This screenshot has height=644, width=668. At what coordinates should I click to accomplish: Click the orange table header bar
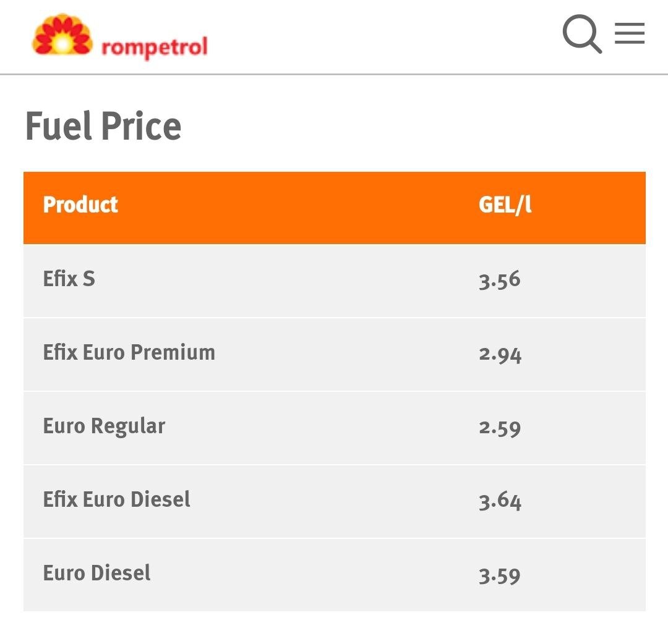coord(334,206)
